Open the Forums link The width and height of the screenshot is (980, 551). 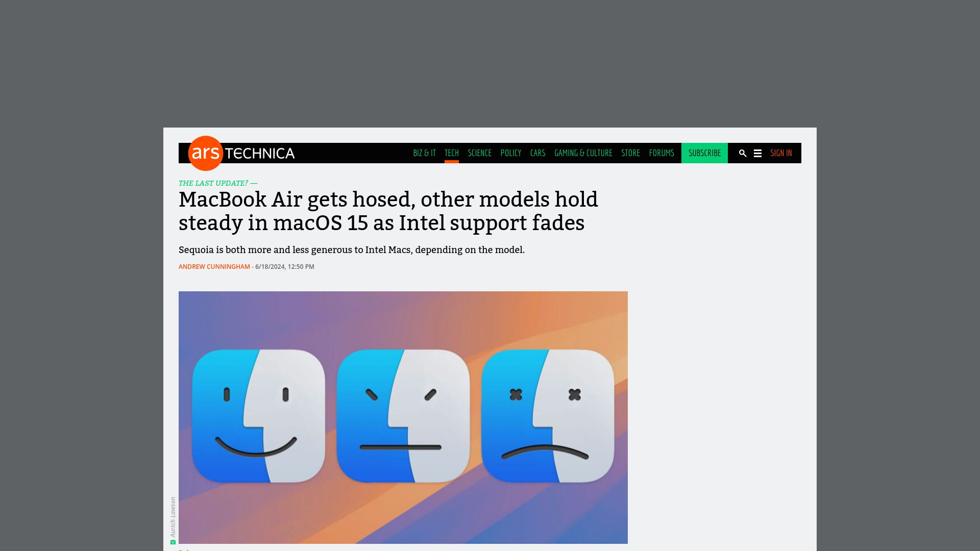click(x=661, y=153)
